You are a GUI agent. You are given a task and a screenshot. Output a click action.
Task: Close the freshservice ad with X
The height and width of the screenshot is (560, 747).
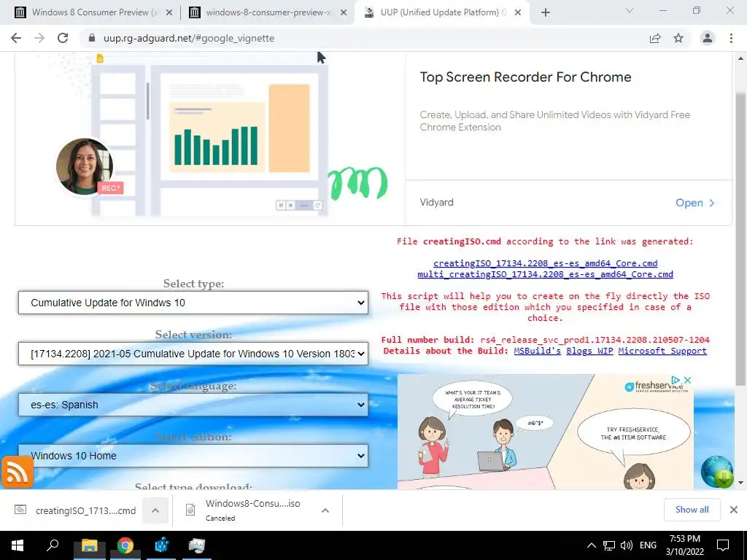pos(687,380)
